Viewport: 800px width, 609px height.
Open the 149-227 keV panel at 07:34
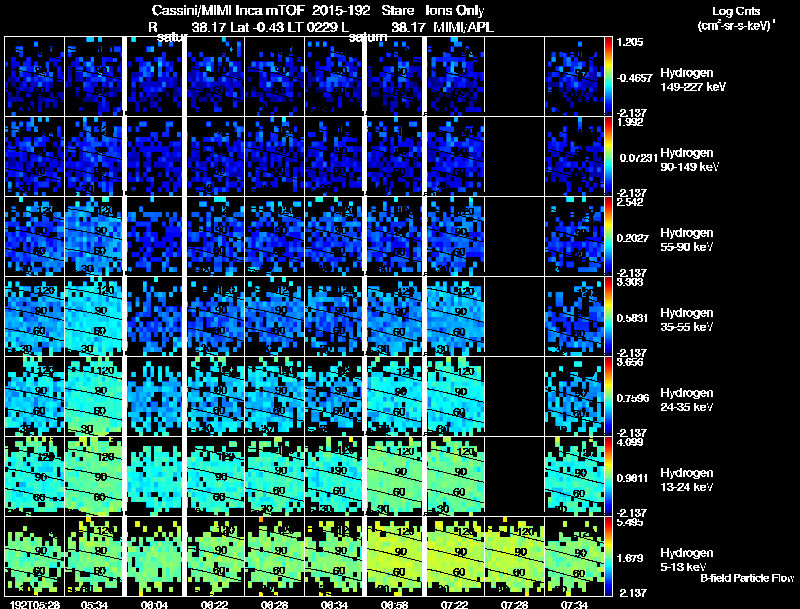coord(574,77)
